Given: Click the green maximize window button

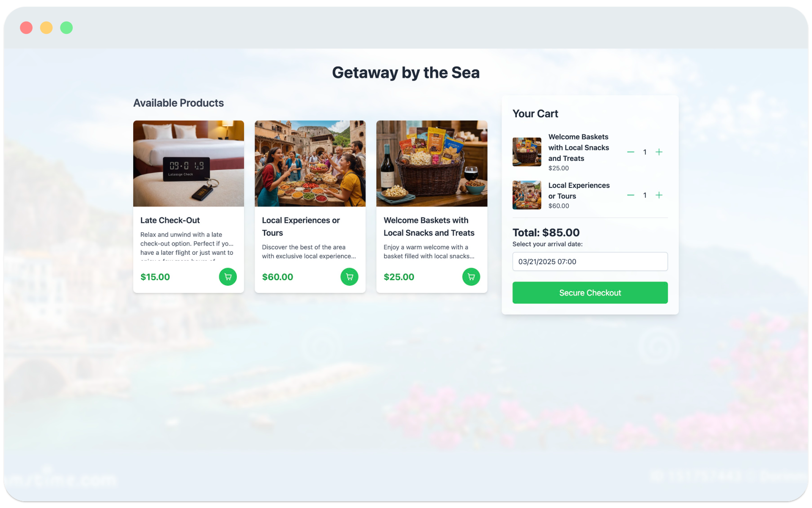Looking at the screenshot, I should click(66, 28).
